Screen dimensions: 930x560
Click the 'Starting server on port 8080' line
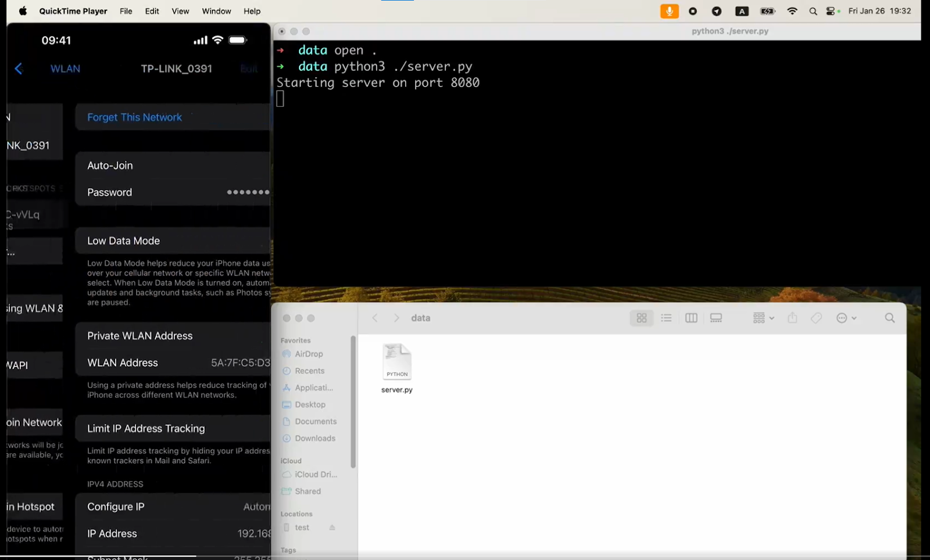pos(378,82)
